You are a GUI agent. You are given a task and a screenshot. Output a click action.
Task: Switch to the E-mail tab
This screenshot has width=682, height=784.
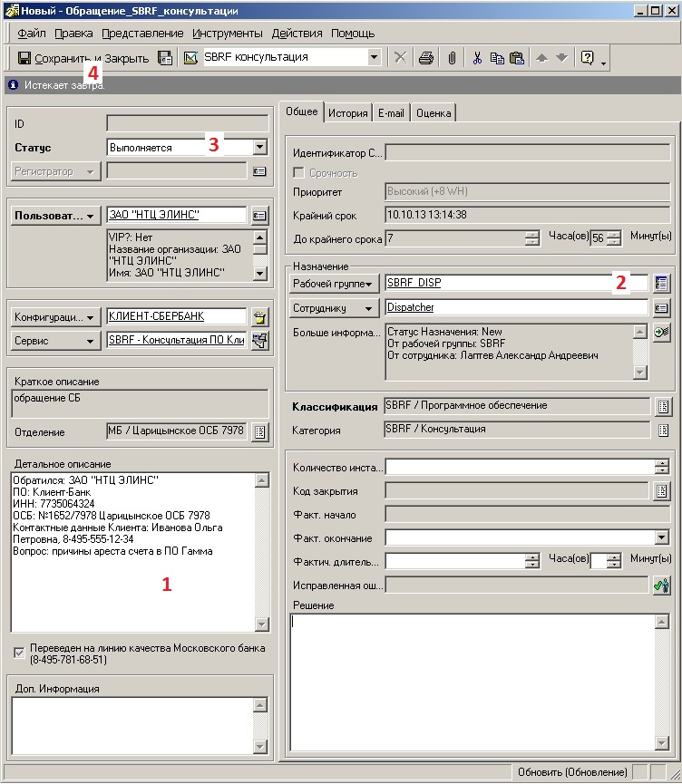click(x=391, y=113)
